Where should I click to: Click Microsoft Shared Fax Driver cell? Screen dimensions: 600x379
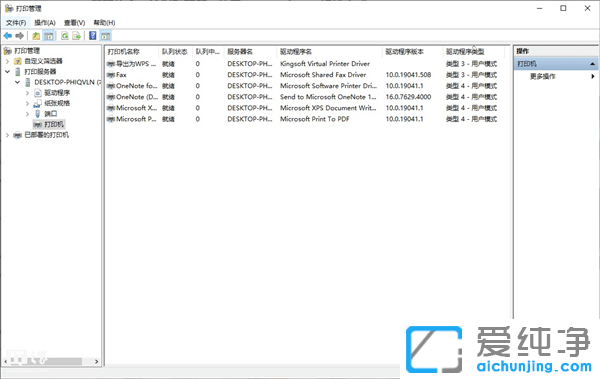pos(323,75)
